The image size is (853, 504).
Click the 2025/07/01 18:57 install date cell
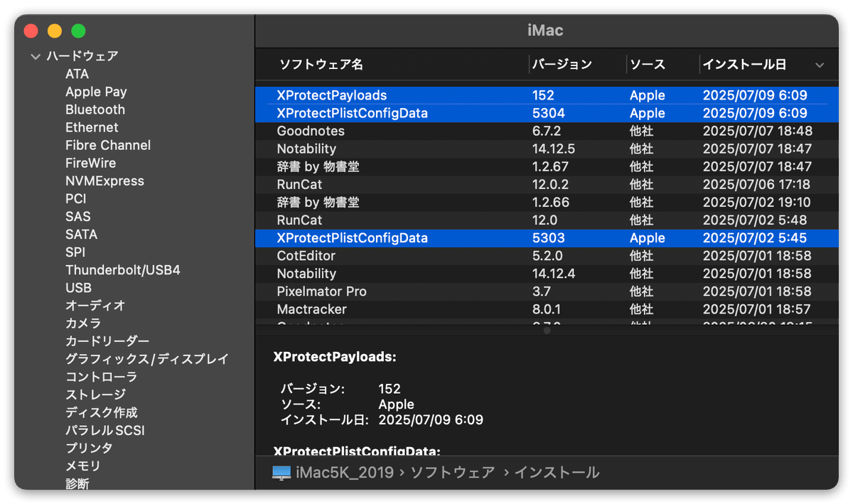(757, 309)
